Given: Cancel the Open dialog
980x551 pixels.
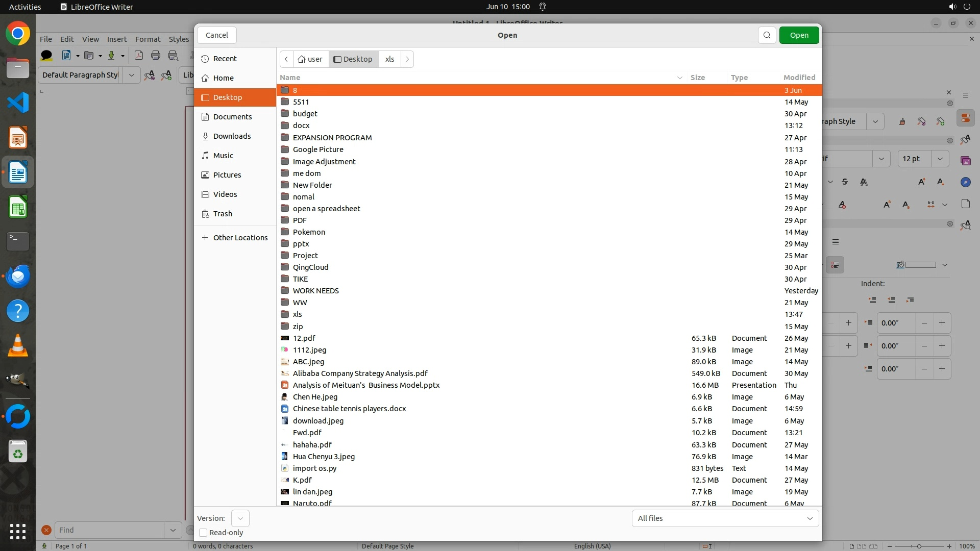Looking at the screenshot, I should tap(216, 35).
